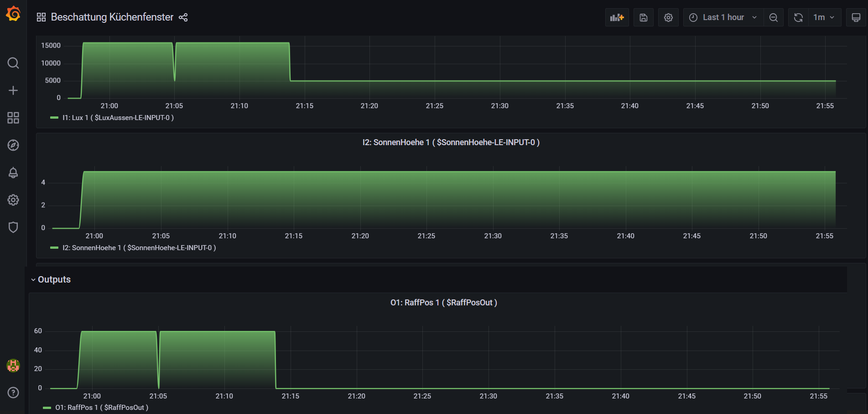This screenshot has height=414, width=868.
Task: Open panel menu of O1: RaffPos 1 title
Action: pos(444,303)
